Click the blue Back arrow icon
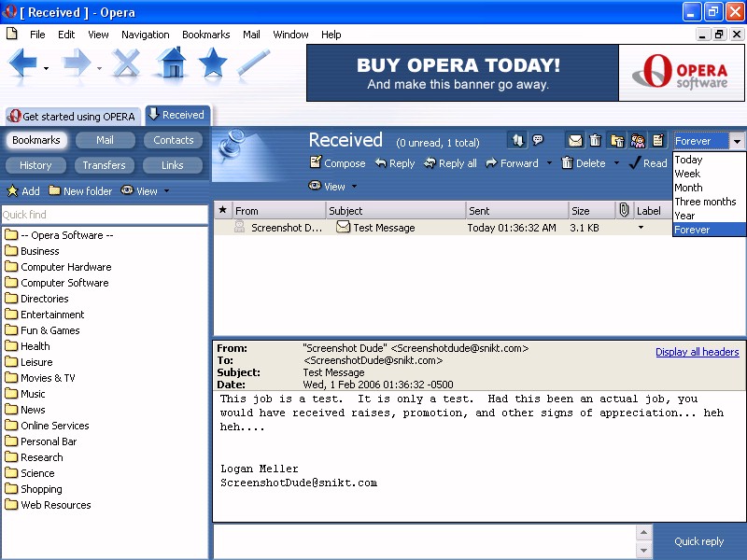This screenshot has width=747, height=560. [x=23, y=64]
